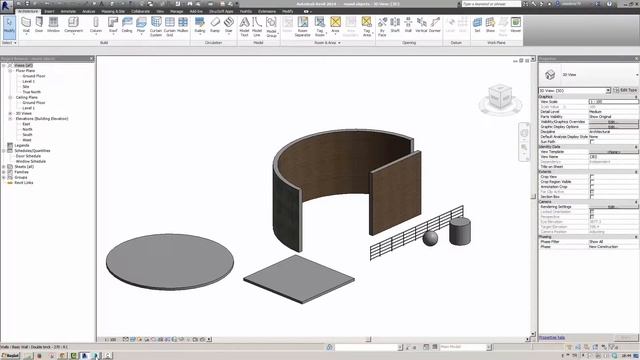Click Edit for Rendering Settings
The height and width of the screenshot is (360, 640).
[613, 207]
